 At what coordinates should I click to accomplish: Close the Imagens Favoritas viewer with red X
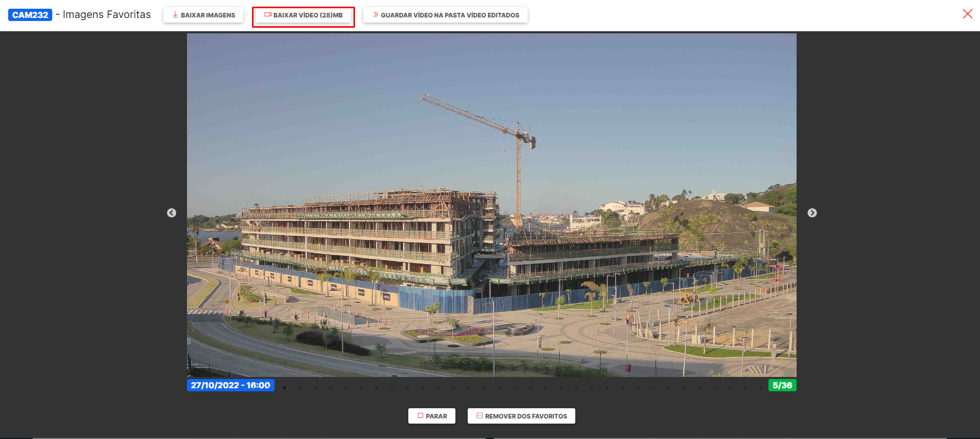coord(967,14)
